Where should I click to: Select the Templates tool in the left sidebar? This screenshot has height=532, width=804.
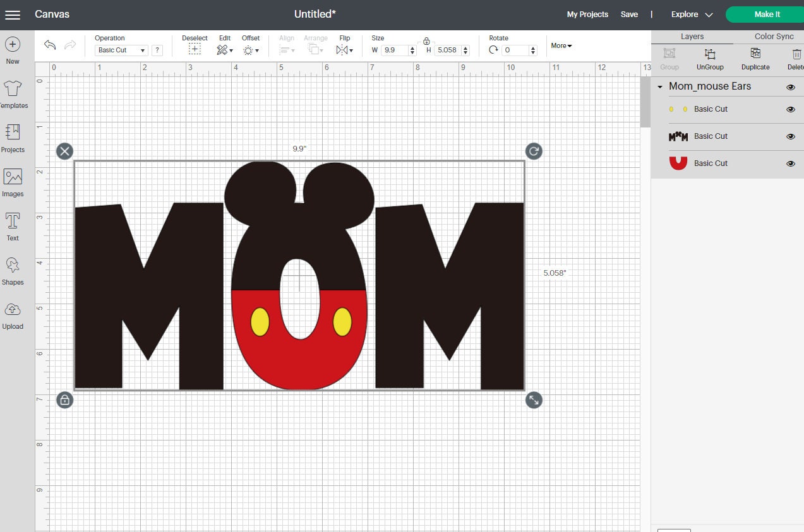[13, 93]
